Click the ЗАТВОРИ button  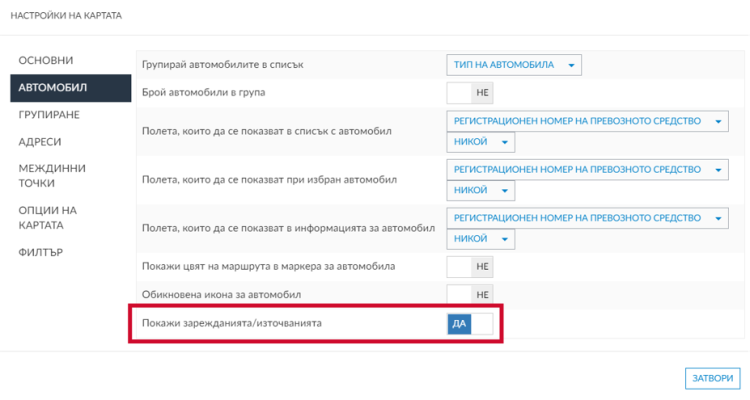(713, 378)
